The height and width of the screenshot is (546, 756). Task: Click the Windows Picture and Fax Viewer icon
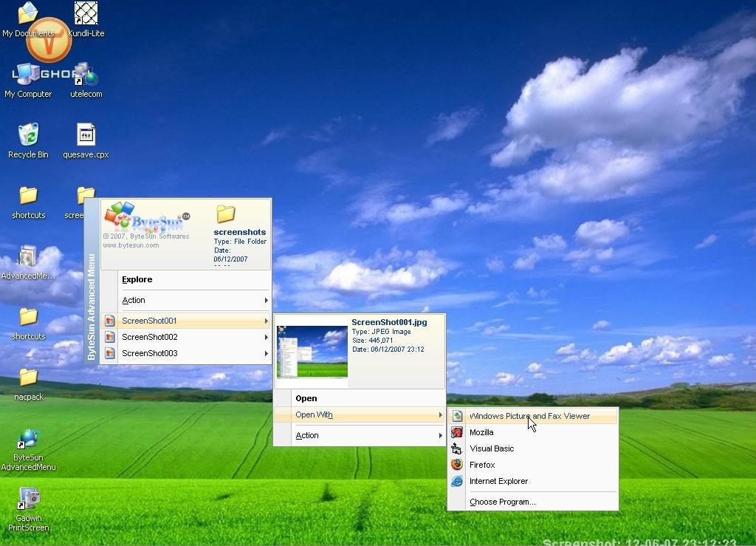click(x=457, y=416)
